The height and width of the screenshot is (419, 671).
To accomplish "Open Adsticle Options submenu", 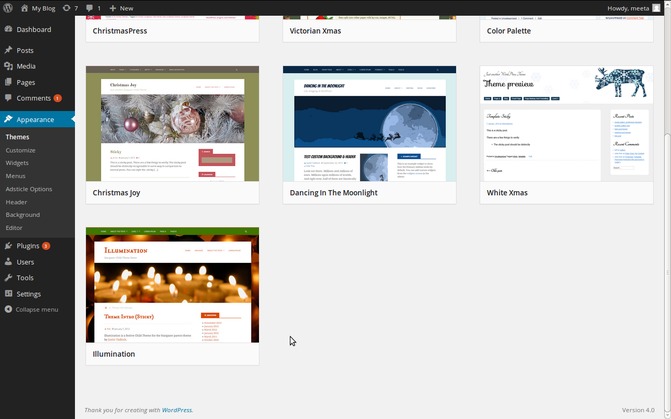I will 29,189.
